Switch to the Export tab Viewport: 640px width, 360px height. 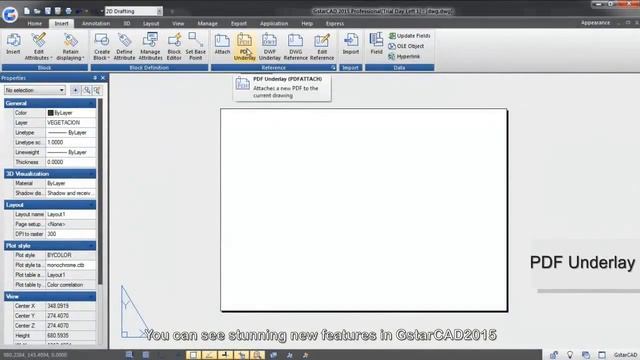click(x=239, y=24)
